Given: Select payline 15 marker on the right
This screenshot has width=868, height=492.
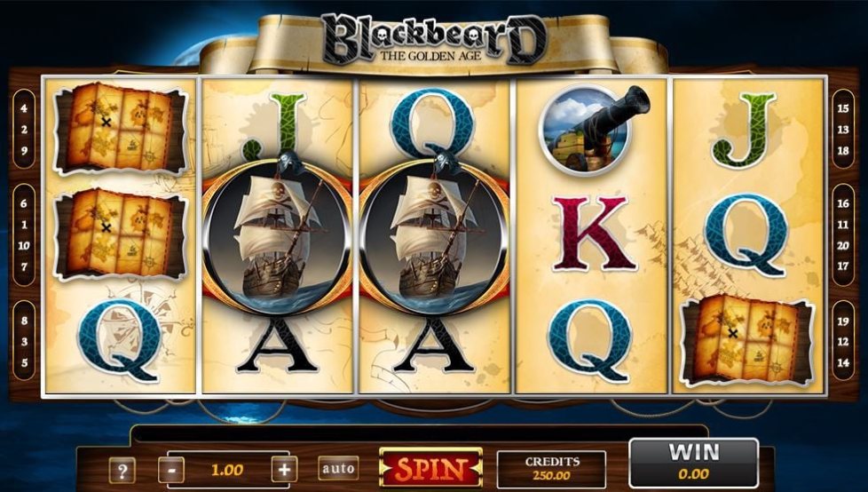Looking at the screenshot, I should point(842,108).
